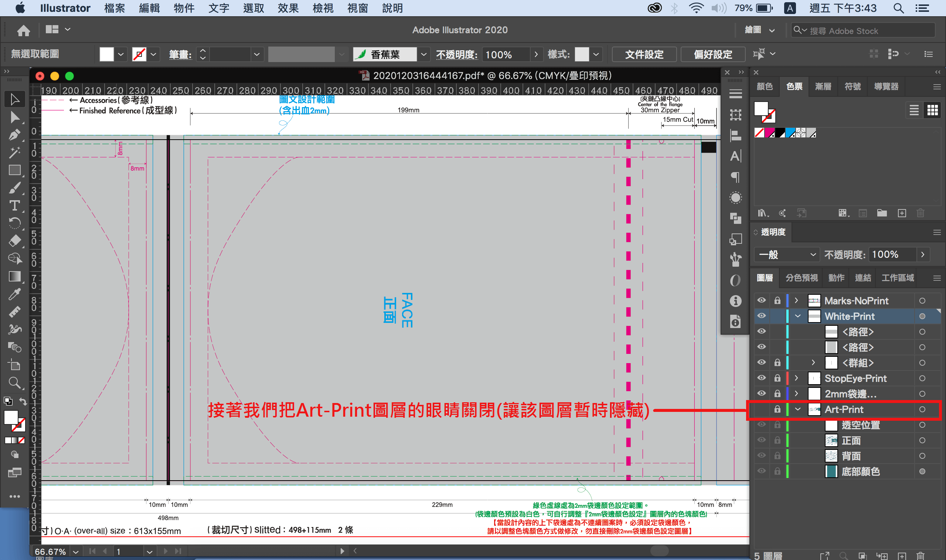Screen dimensions: 946x560
Task: Click the 文件設定 button
Action: coord(644,54)
